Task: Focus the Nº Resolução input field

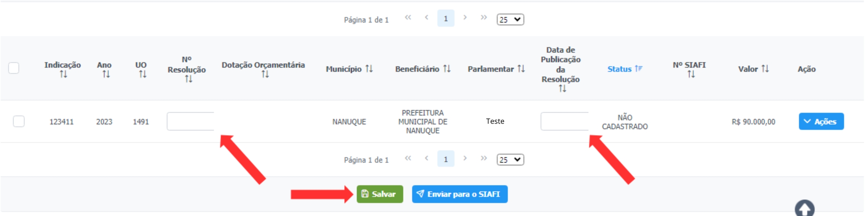Action: coord(191,121)
